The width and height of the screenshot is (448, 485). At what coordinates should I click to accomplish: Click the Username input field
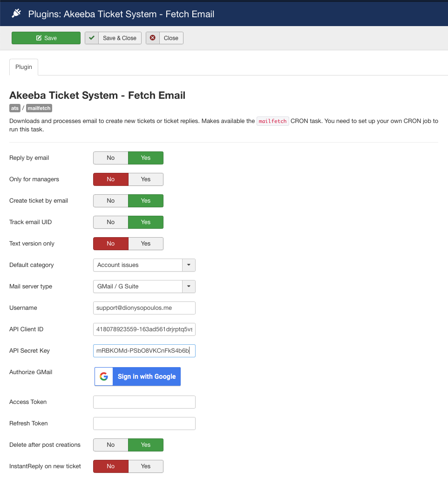point(144,308)
